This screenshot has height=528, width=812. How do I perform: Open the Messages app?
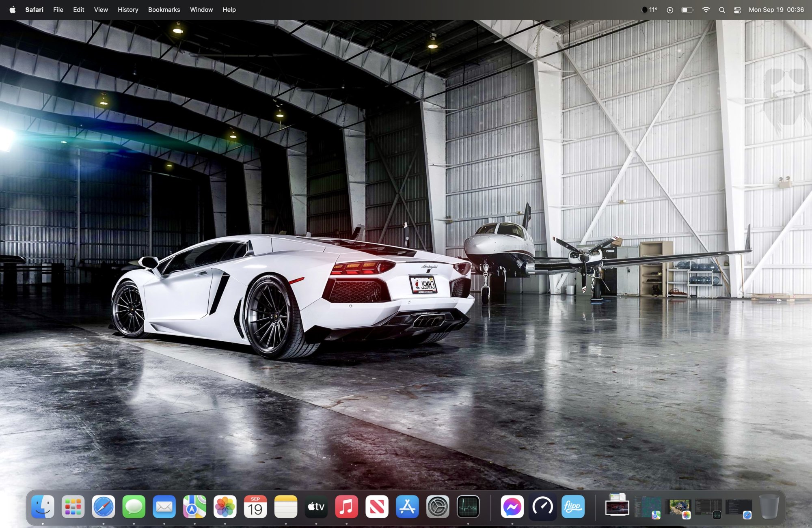pyautogui.click(x=134, y=506)
